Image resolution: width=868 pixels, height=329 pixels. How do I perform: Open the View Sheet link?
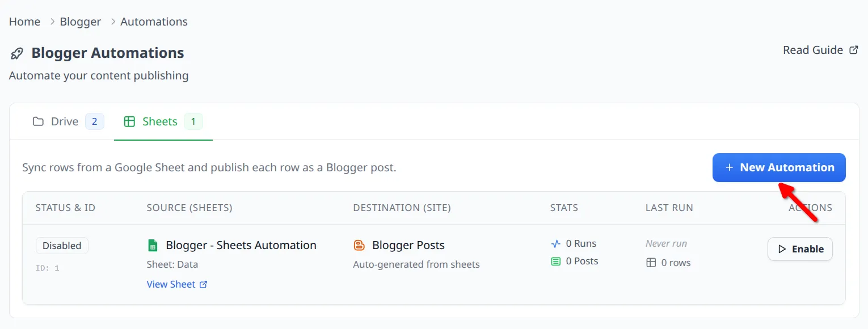pos(171,285)
